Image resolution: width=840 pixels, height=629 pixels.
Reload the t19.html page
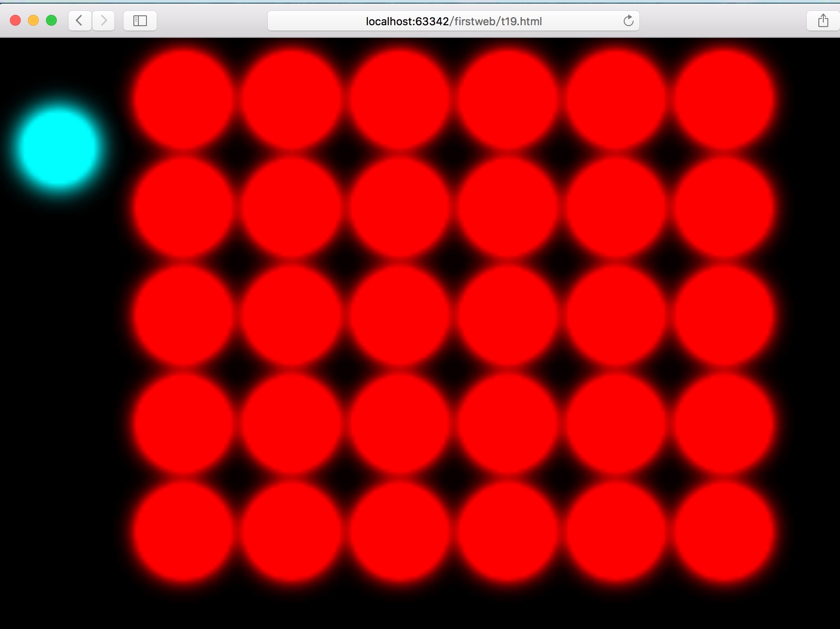[628, 21]
